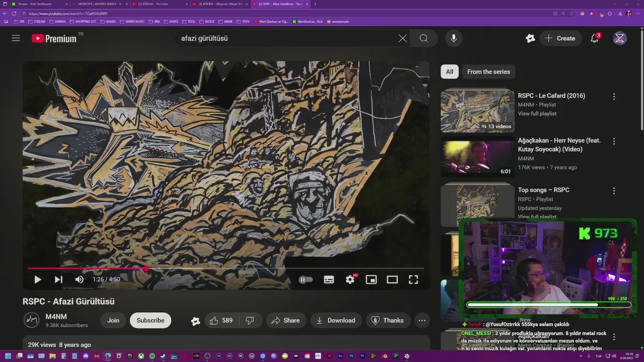The height and width of the screenshot is (362, 644).
Task: Toggle subtitles closed captions
Action: click(329, 280)
